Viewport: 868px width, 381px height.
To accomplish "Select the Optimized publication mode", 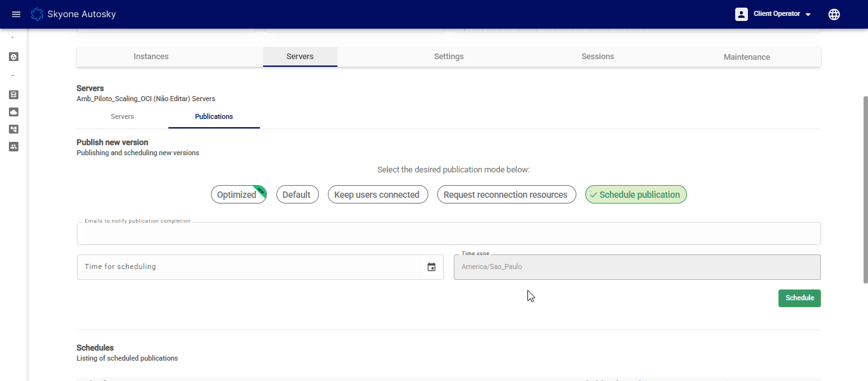I will 237,195.
